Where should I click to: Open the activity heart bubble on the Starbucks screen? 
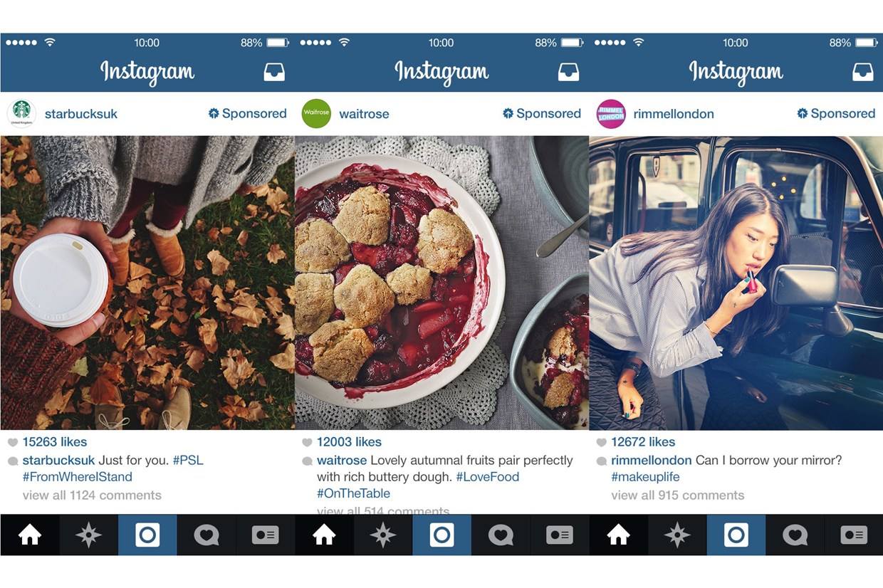coord(207,535)
